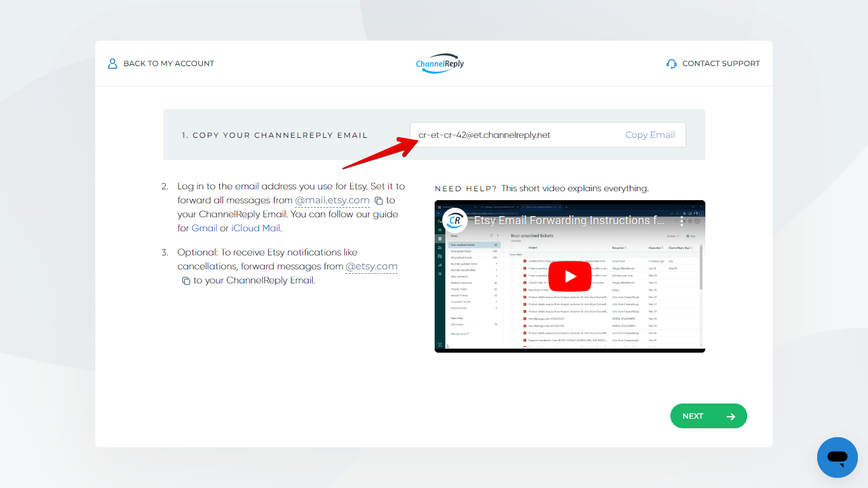
Task: Click the '1. COPY YOUR CHANNELREPLY EMAIL' heading
Action: click(275, 135)
